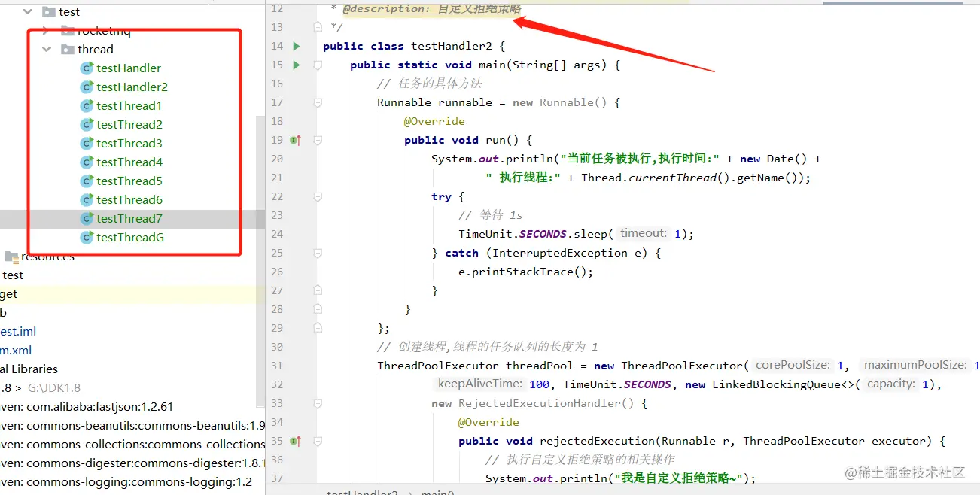Screen dimensions: 980x495
Task: Click the capacity parameter hint on line 32
Action: pos(891,384)
